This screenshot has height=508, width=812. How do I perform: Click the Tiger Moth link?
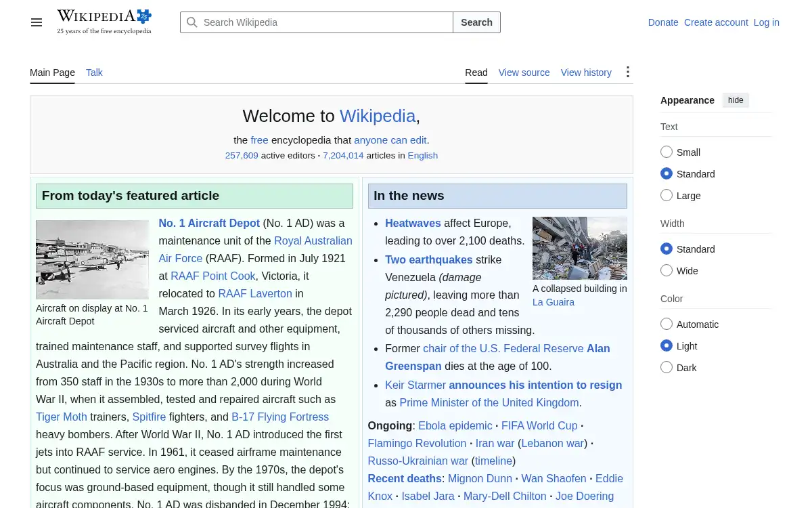62,417
